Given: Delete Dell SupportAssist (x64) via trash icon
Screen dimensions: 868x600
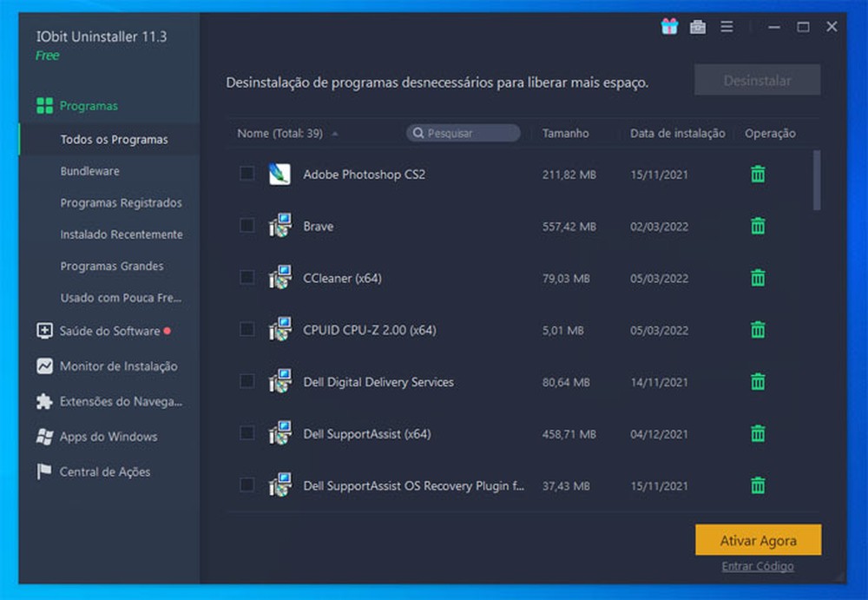Looking at the screenshot, I should click(x=758, y=433).
